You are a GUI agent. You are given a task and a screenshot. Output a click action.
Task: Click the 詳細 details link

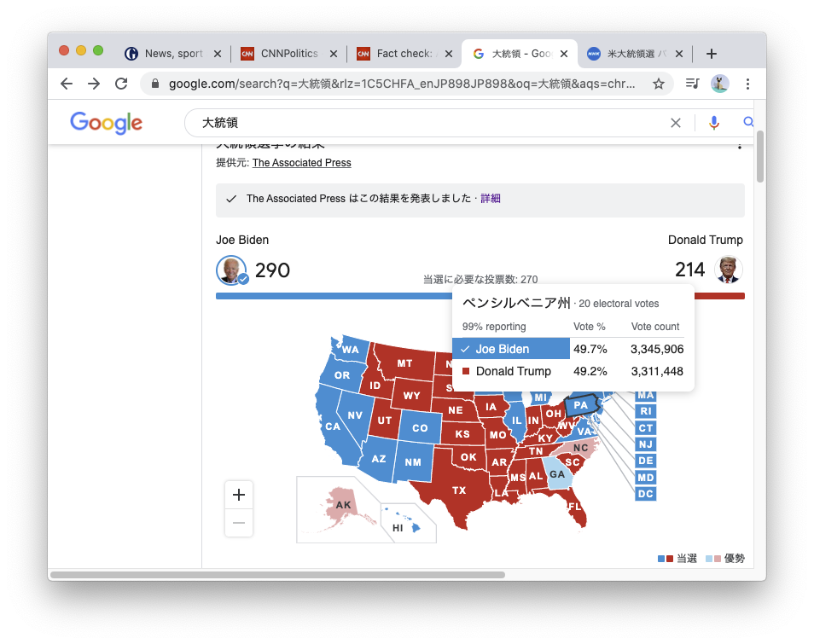click(491, 199)
